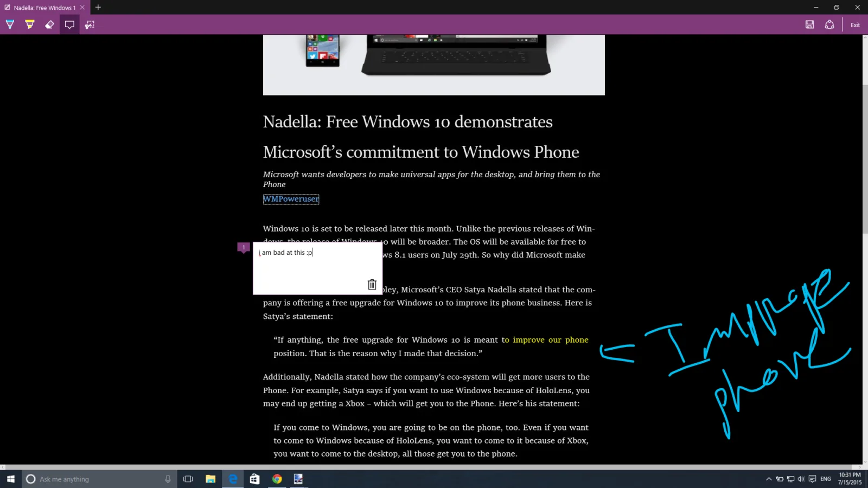Open the Action Center notifications
Viewport: 868px width, 488px height.
click(812, 479)
